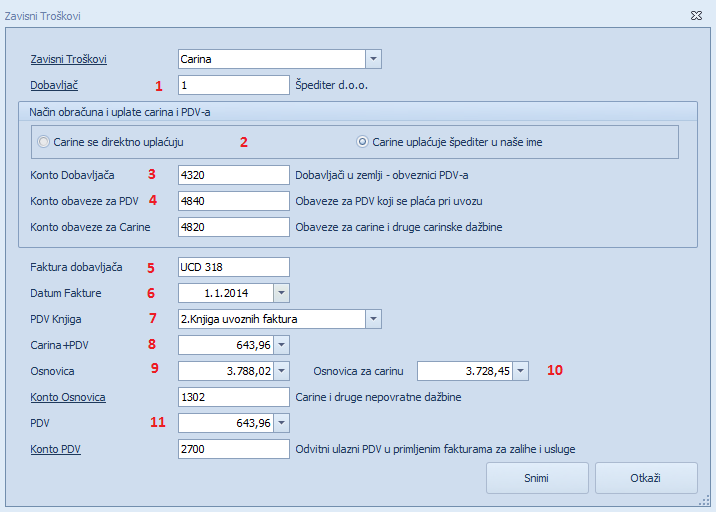The height and width of the screenshot is (512, 716).
Task: Expand the PDV amount dropdown arrow
Action: 281,423
